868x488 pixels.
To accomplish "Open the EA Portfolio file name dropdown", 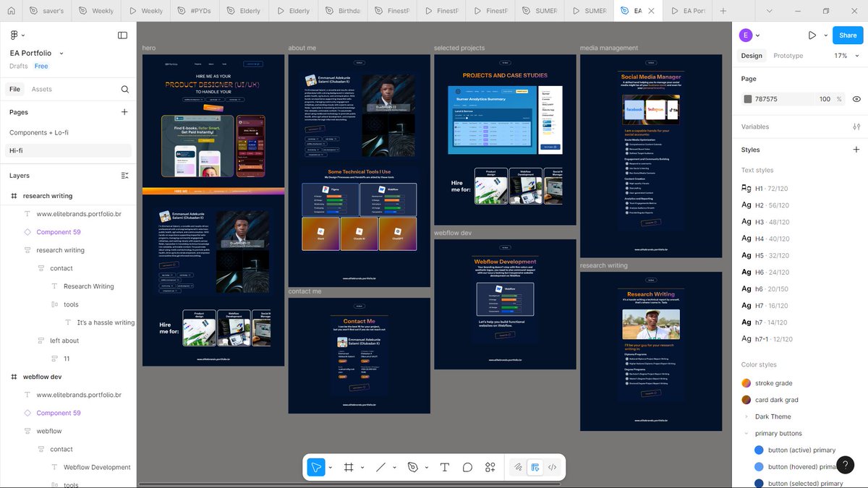I will click(61, 53).
